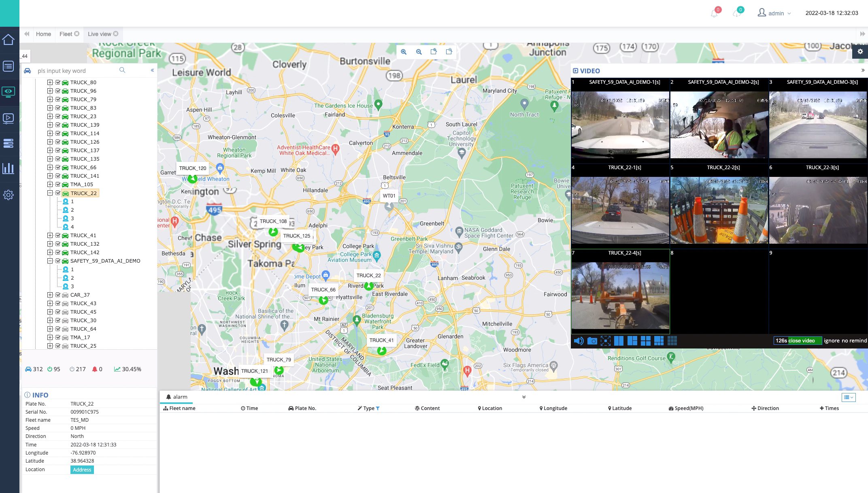Uncheck the TRUCK_80 checkbox
This screenshot has height=493, width=868.
point(58,82)
